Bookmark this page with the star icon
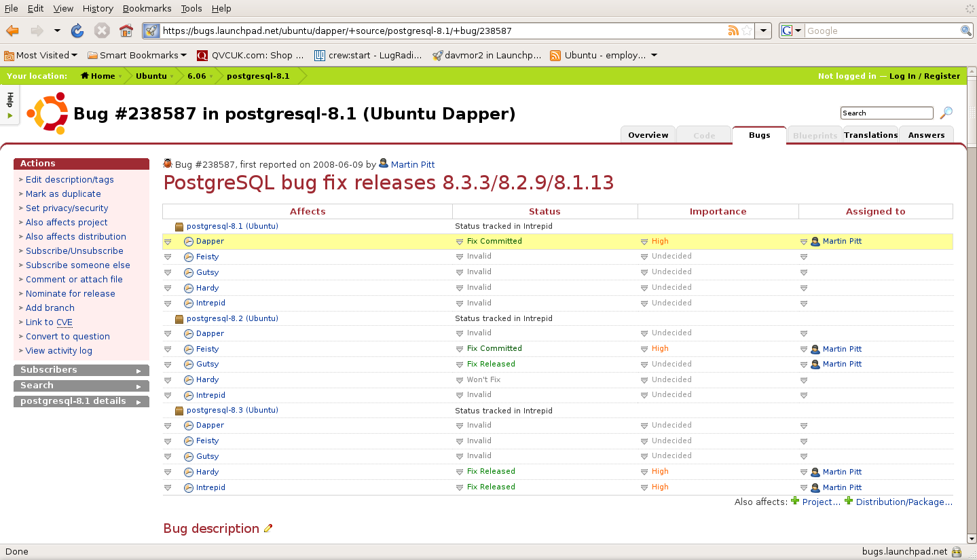This screenshot has height=560, width=977. tap(747, 31)
